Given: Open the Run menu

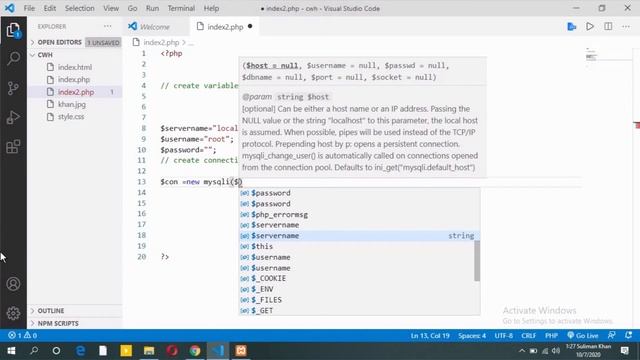Looking at the screenshot, I should (x=152, y=8).
